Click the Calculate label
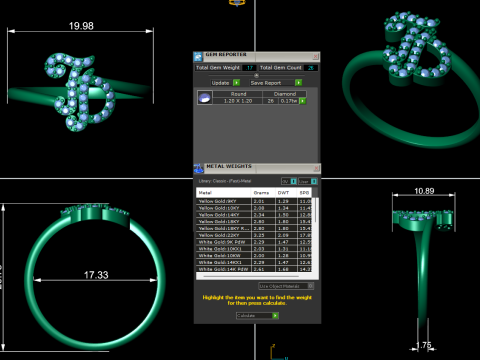 click(246, 315)
